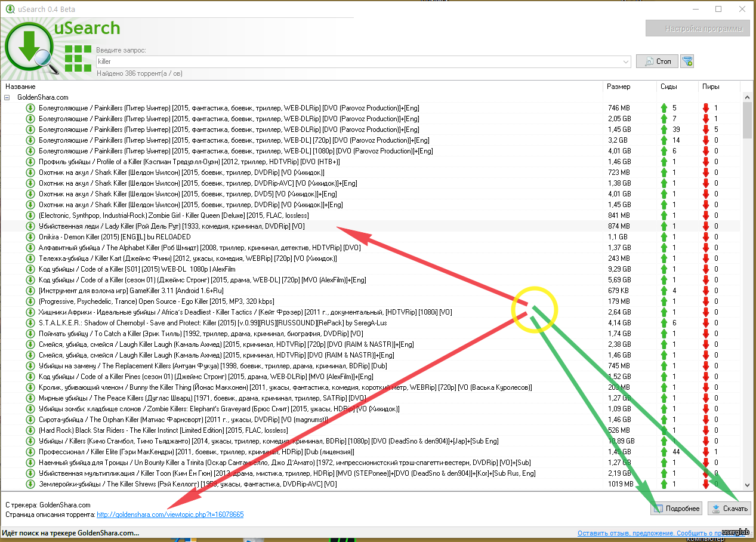The width and height of the screenshot is (756, 542).
Task: Click download icon of GameKiller 3.11 row
Action: click(x=30, y=291)
